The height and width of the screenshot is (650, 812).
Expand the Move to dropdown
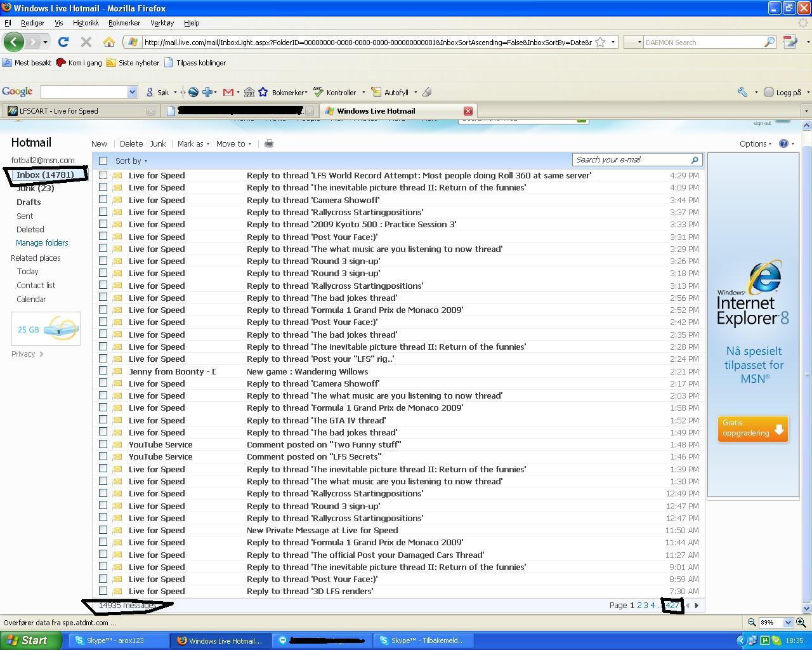233,143
